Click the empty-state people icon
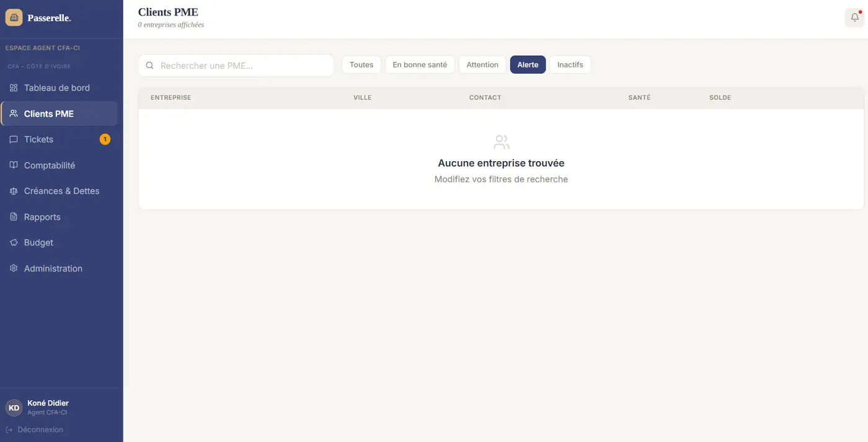 (x=501, y=143)
